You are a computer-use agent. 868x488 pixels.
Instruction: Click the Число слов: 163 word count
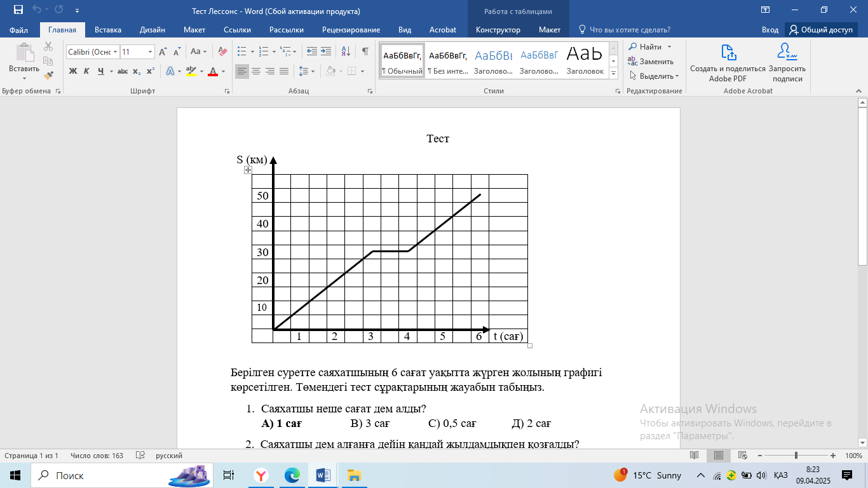click(x=97, y=456)
